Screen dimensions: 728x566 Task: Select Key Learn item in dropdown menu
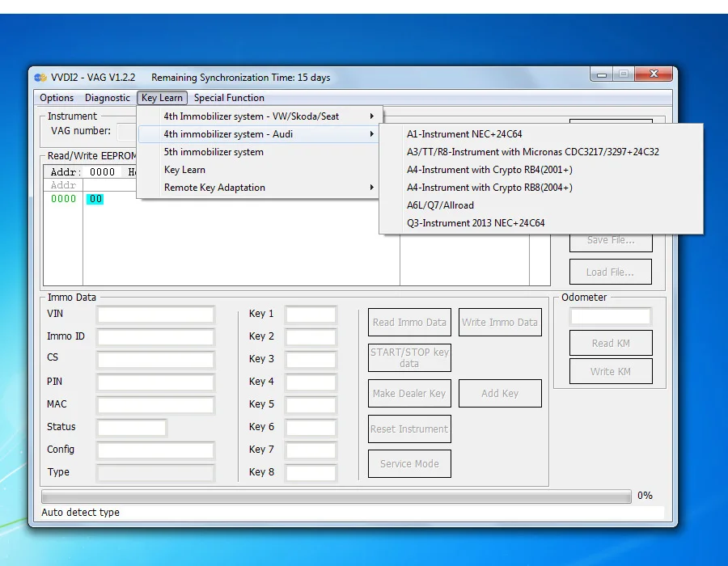click(x=259, y=170)
